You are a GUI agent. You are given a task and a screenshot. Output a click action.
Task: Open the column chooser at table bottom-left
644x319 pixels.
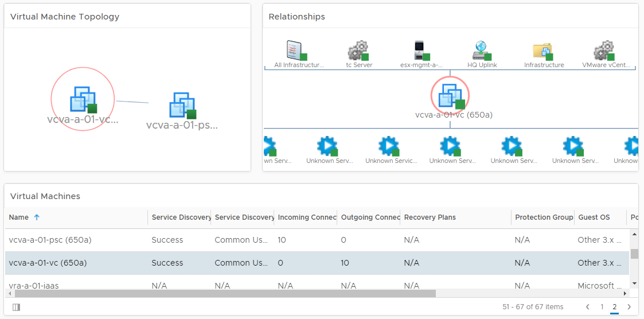click(16, 307)
